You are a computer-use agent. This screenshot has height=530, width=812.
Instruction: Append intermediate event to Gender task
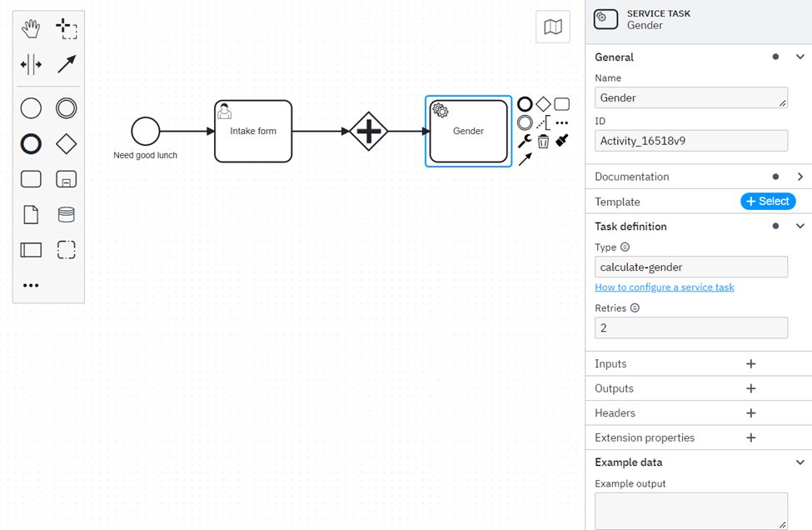tap(525, 122)
